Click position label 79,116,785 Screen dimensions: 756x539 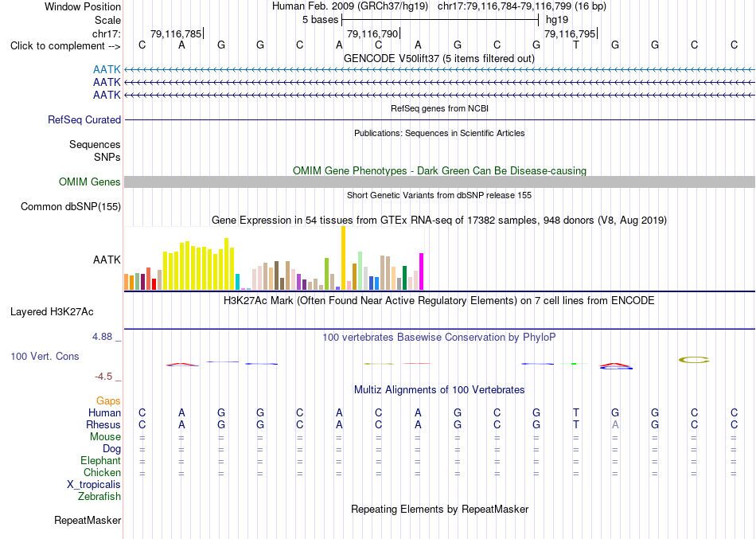click(176, 33)
